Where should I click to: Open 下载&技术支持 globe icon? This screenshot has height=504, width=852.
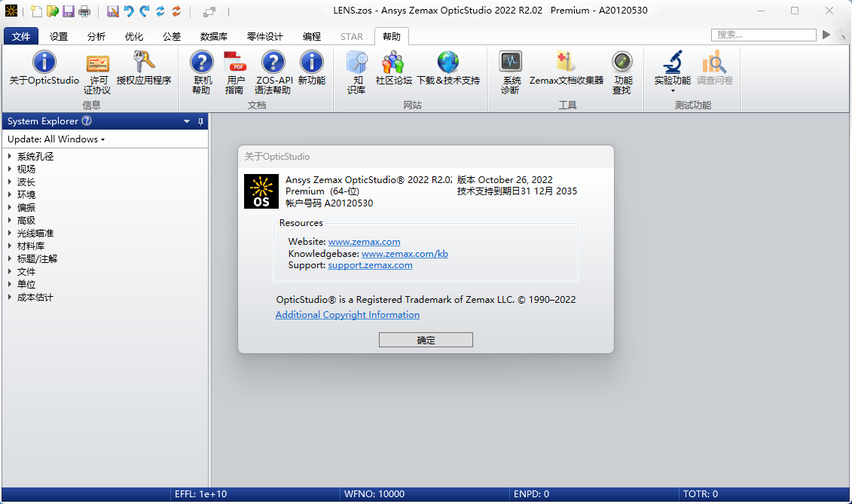(x=448, y=68)
